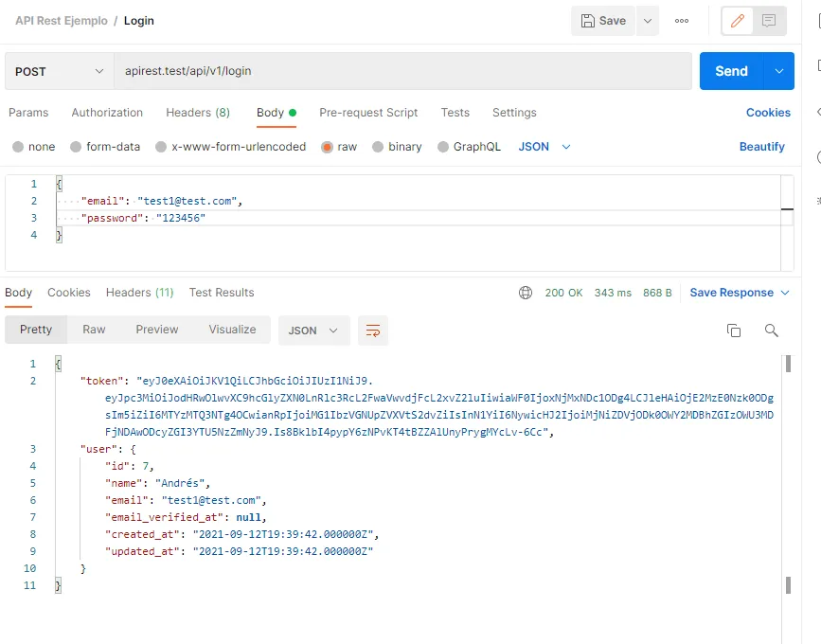The width and height of the screenshot is (821, 644).
Task: View the response in the Raw tab
Action: tap(94, 330)
